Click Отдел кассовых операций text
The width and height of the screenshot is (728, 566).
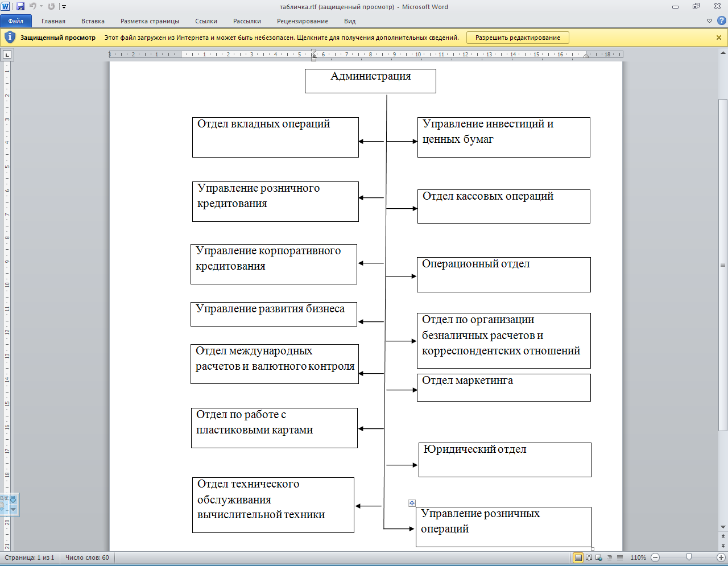click(488, 196)
